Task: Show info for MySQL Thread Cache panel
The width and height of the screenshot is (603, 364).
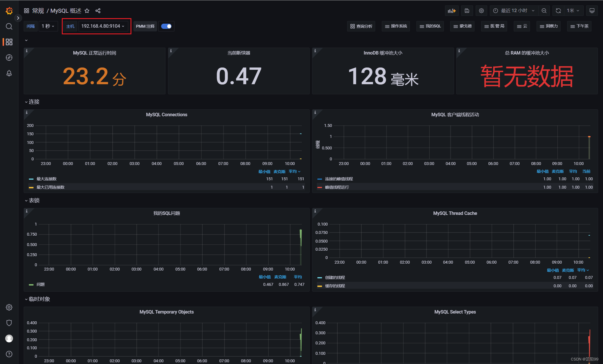Action: pos(315,211)
